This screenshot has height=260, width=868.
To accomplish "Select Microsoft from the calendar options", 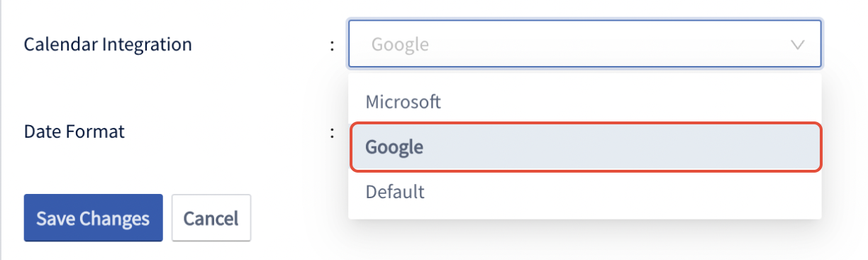I will 585,102.
